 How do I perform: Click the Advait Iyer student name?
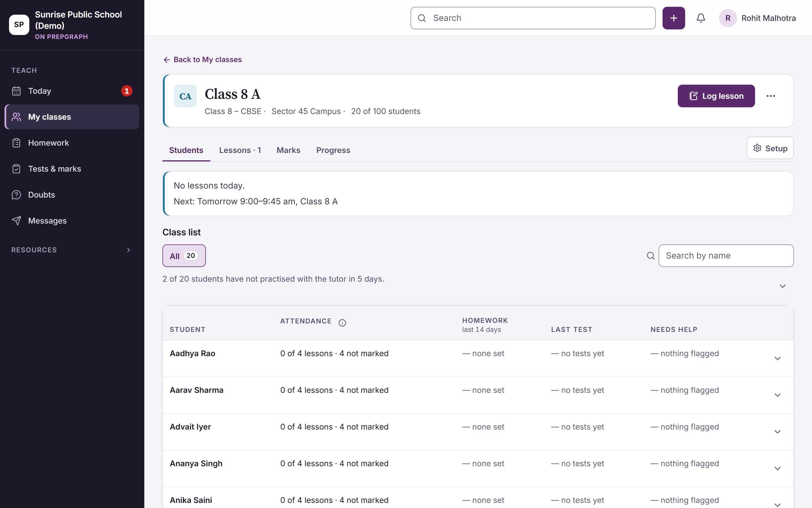tap(190, 427)
